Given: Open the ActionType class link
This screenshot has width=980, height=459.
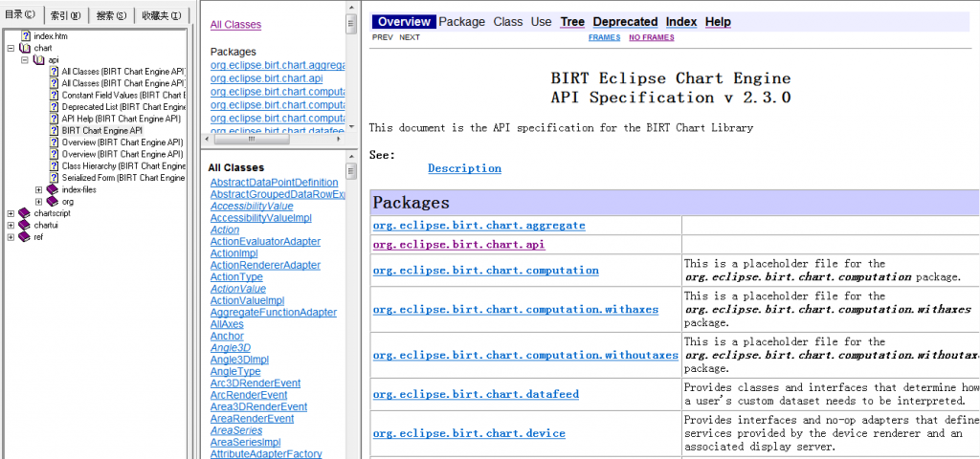Looking at the screenshot, I should click(236, 277).
